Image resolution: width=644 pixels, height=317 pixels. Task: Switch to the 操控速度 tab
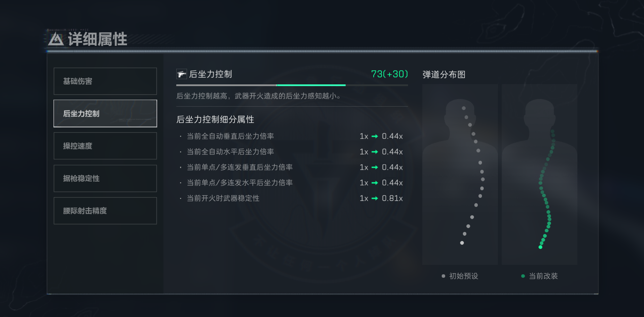tap(105, 146)
